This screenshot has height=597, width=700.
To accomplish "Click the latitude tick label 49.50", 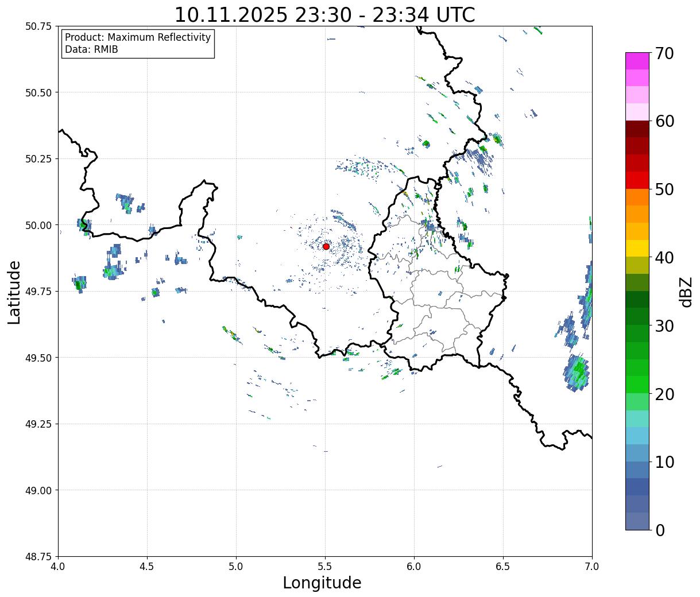I will pyautogui.click(x=38, y=358).
